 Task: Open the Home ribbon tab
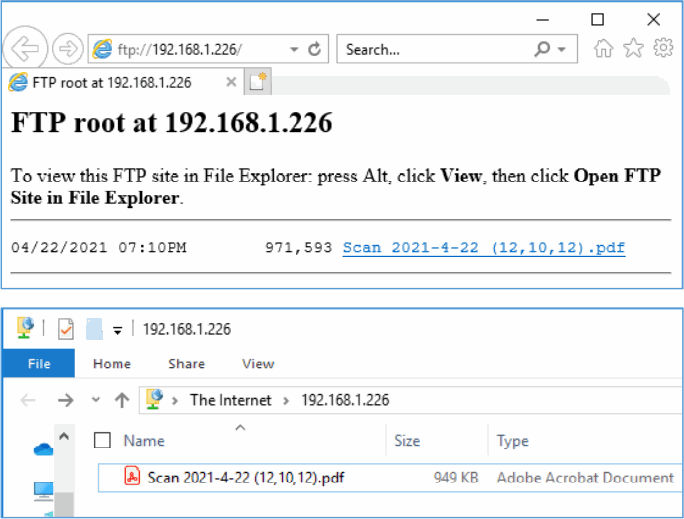[x=112, y=363]
